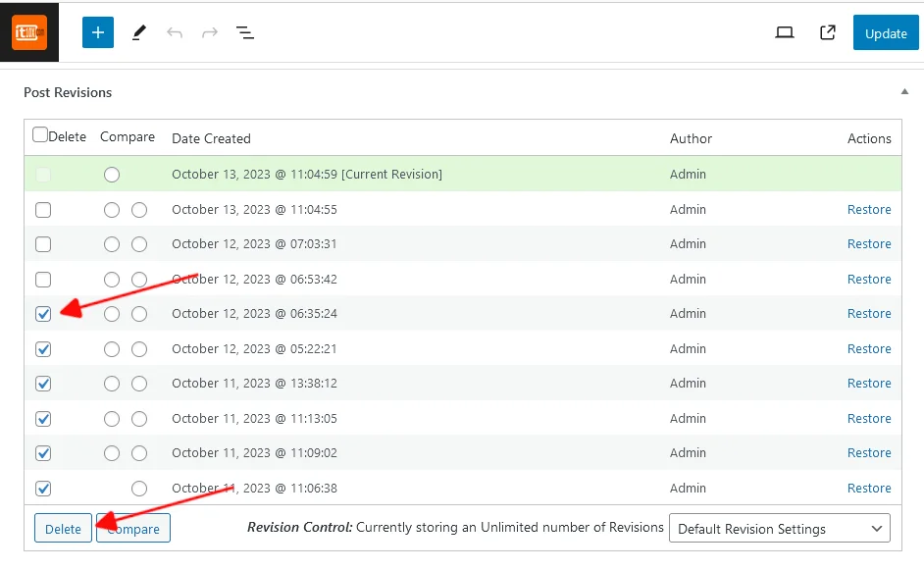Select second compare radio for 11:09:02 revision
Viewport: 924px width, 570px height.
tap(139, 453)
